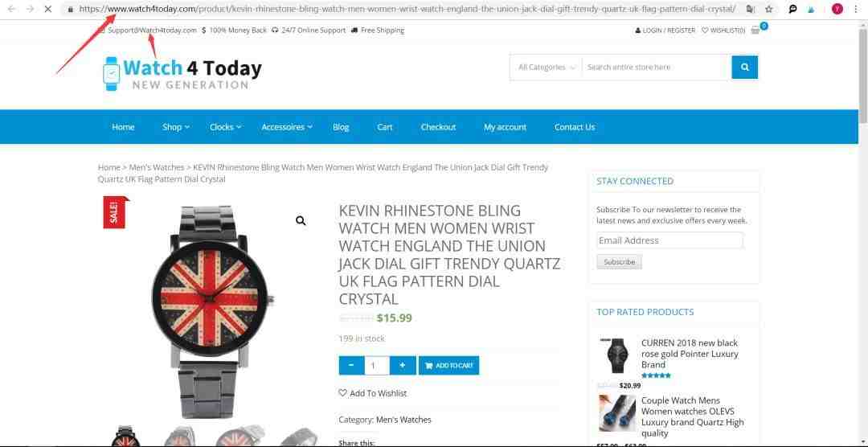Click the blue search magnifier button
868x447 pixels.
click(744, 67)
